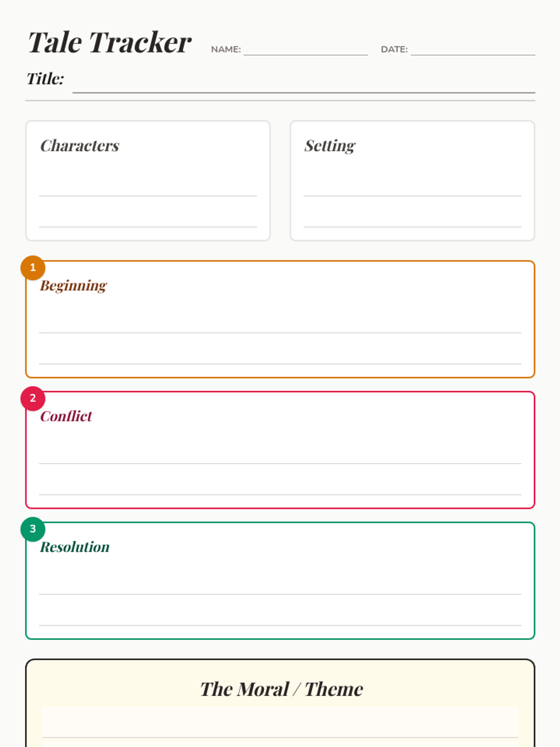Click the Conflict section label
This screenshot has width=560, height=747.
(66, 416)
